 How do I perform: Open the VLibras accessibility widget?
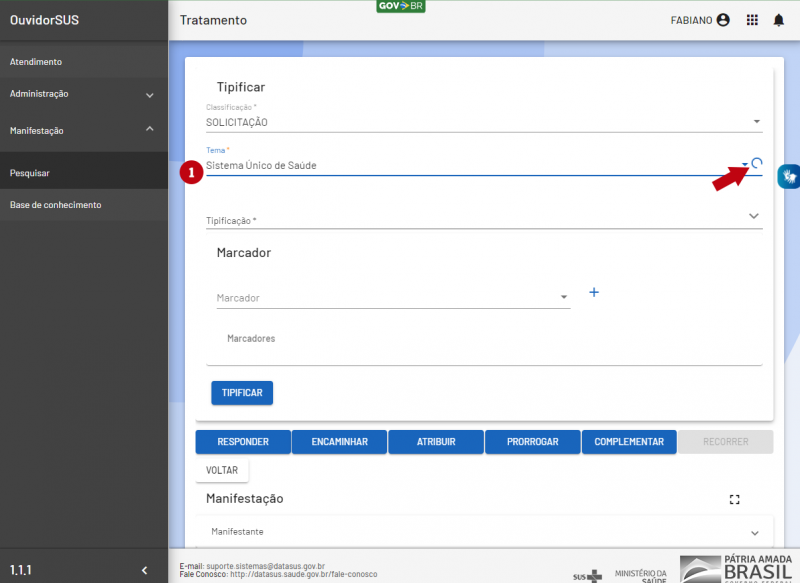[789, 176]
